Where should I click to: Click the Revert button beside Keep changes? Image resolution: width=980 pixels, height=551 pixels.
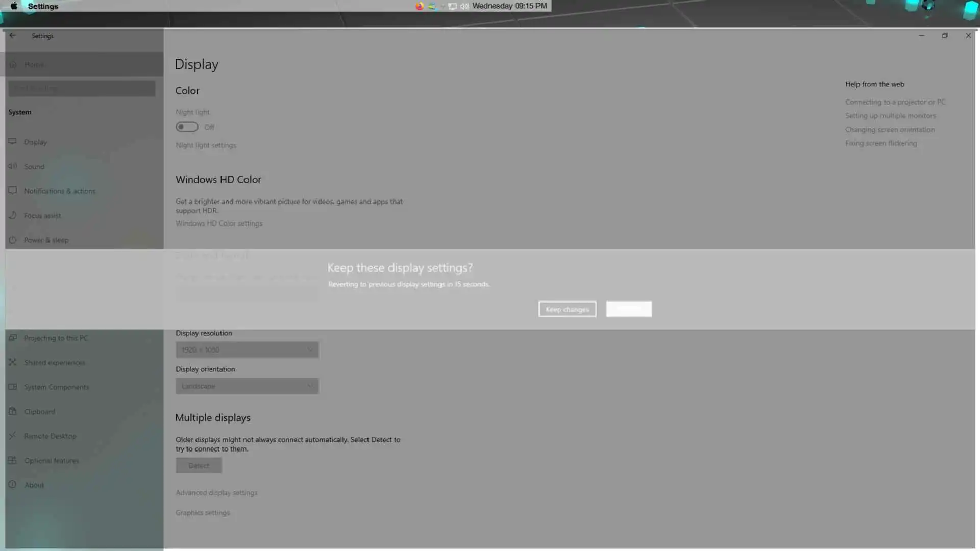tap(628, 309)
